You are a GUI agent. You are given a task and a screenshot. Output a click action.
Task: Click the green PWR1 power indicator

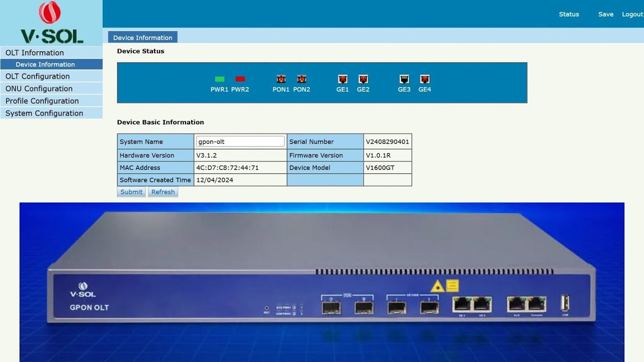tap(219, 79)
